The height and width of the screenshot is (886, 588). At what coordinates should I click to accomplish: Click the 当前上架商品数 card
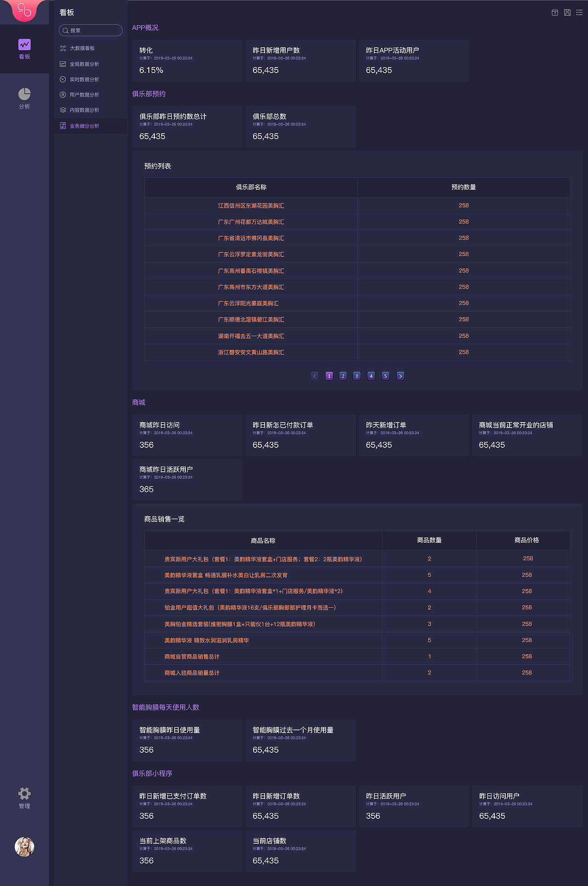pos(187,851)
